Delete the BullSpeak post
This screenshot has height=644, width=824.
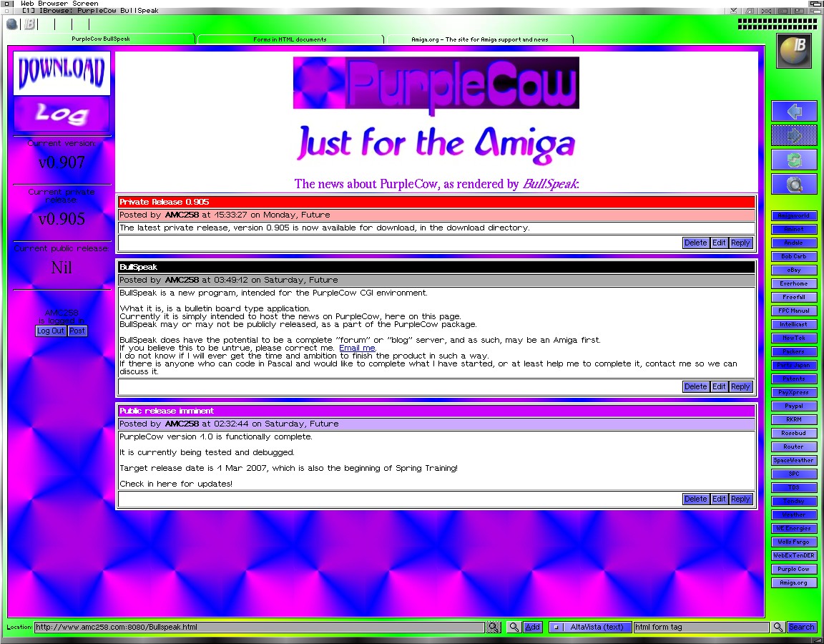point(696,386)
